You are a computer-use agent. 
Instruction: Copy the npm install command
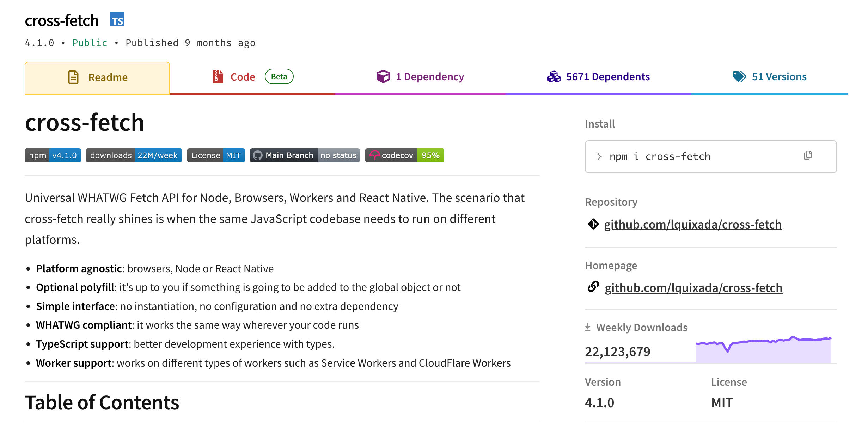click(808, 155)
